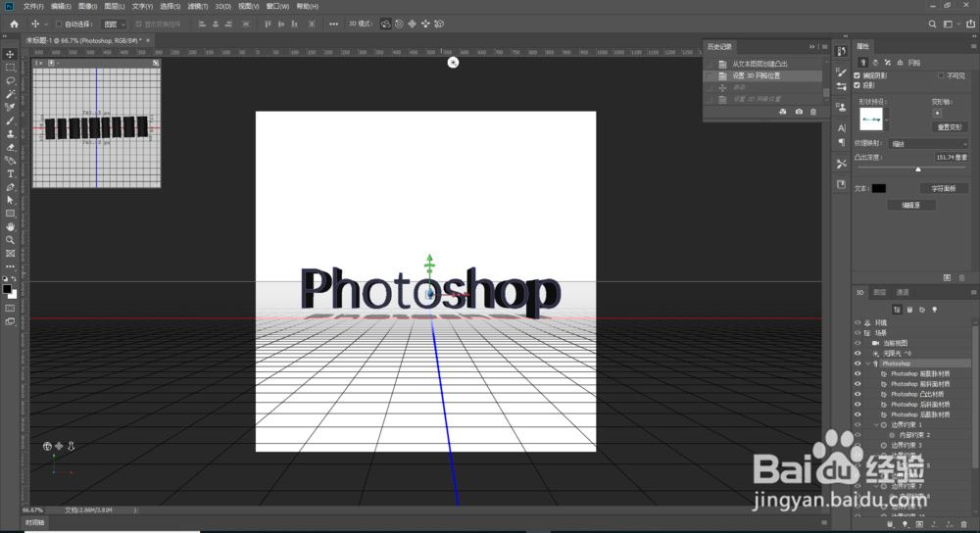Click the 时间轴 panel label
Image resolution: width=980 pixels, height=533 pixels.
tap(35, 522)
